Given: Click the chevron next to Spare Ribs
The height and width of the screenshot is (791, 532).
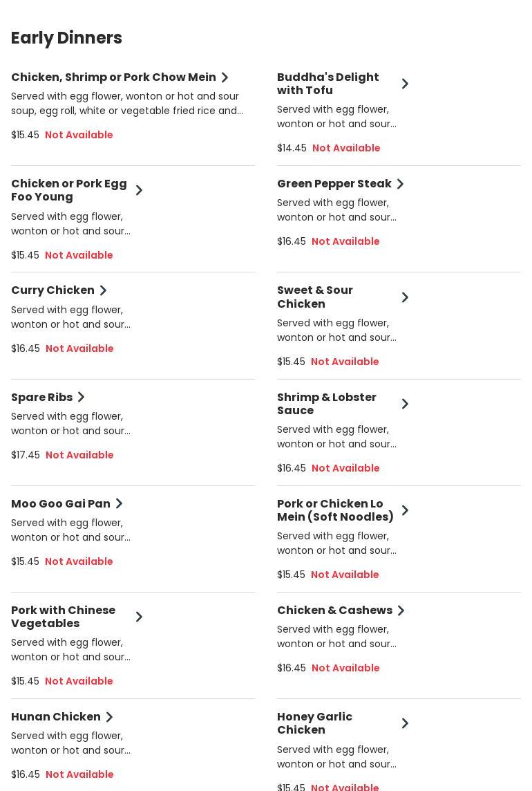Looking at the screenshot, I should point(81,397).
